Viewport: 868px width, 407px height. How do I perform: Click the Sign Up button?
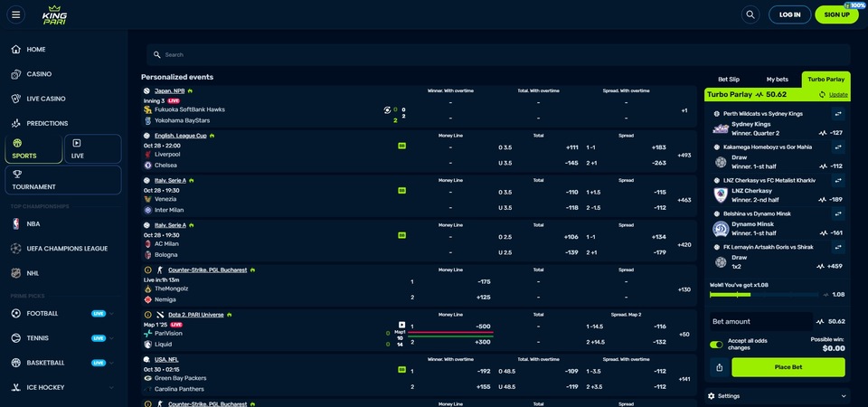837,14
